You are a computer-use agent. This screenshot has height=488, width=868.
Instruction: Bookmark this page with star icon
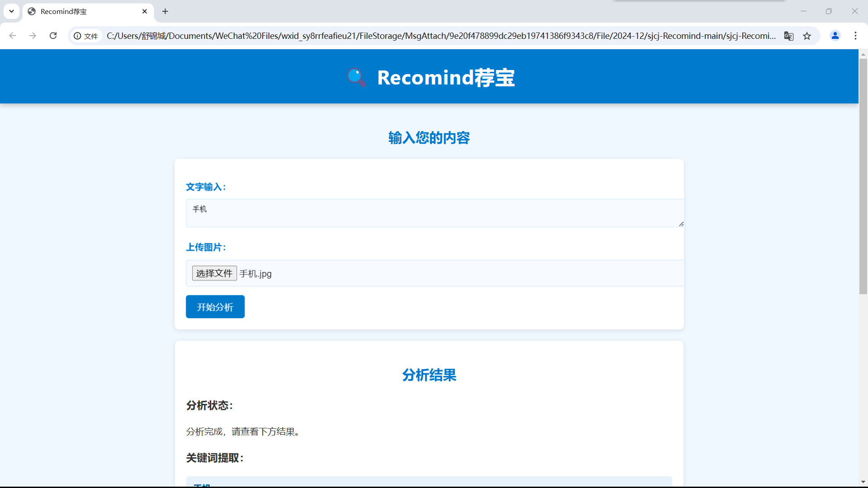click(807, 36)
